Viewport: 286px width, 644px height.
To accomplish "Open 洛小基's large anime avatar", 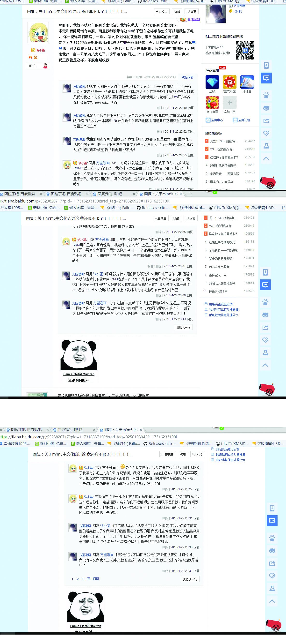I will (38, 33).
